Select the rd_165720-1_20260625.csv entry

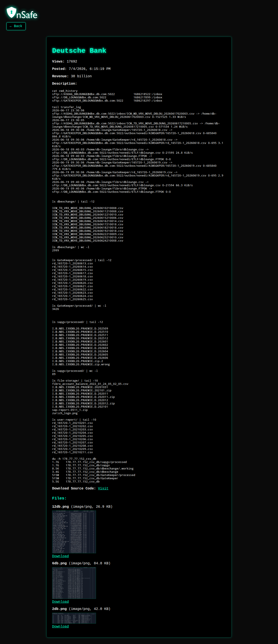73,299
